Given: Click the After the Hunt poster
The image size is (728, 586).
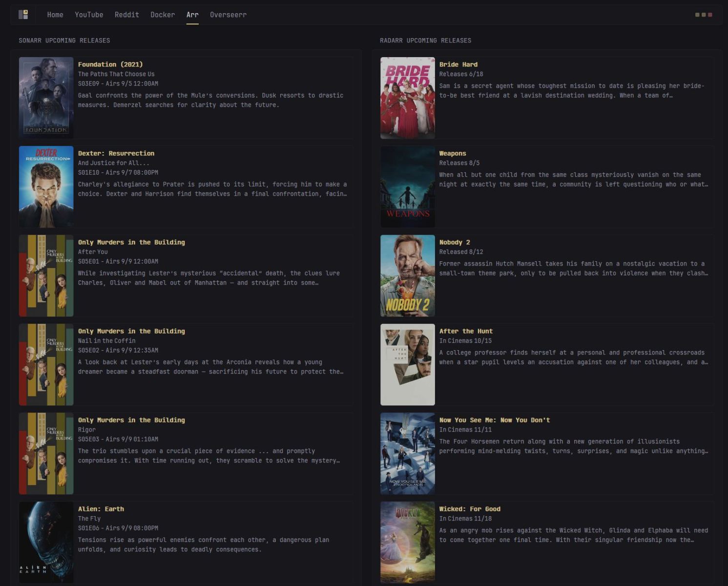Looking at the screenshot, I should (x=408, y=364).
